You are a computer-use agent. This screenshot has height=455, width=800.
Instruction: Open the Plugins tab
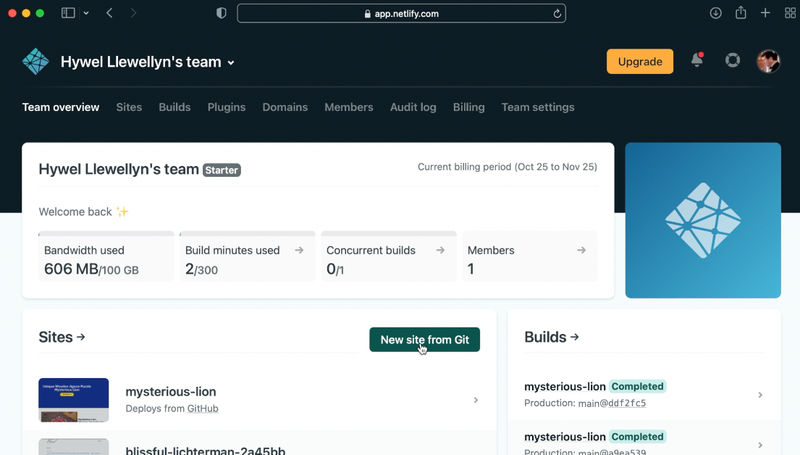coord(227,107)
